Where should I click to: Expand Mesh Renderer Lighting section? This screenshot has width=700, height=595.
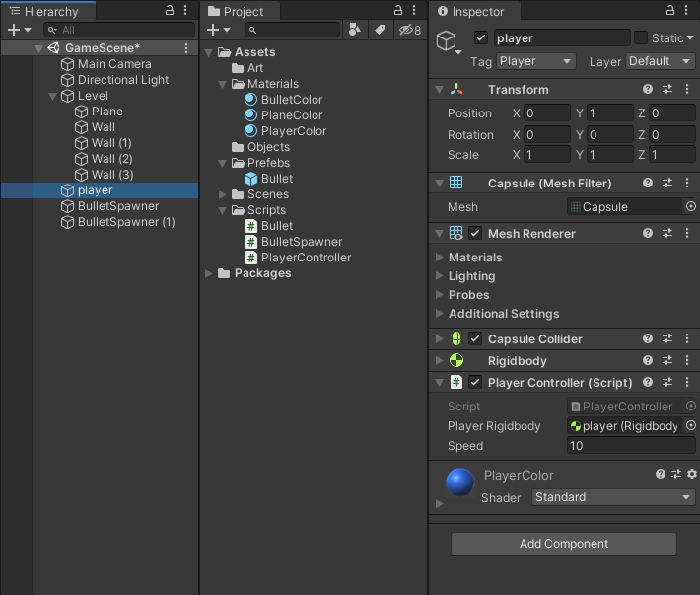click(x=440, y=276)
